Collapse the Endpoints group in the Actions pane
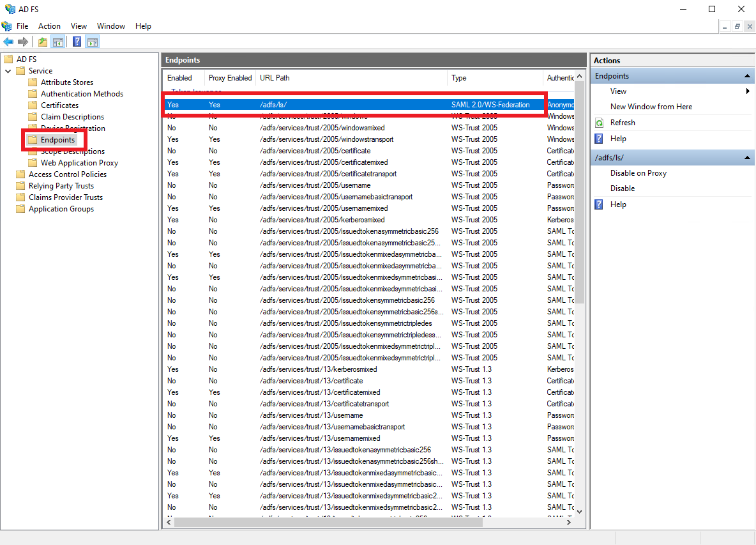The height and width of the screenshot is (545, 756). pyautogui.click(x=746, y=75)
